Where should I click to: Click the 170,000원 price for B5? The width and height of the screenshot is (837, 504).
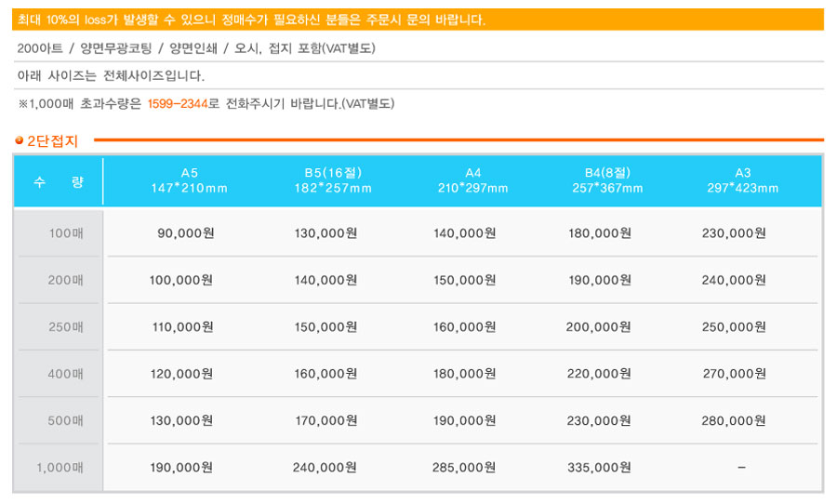click(x=325, y=421)
